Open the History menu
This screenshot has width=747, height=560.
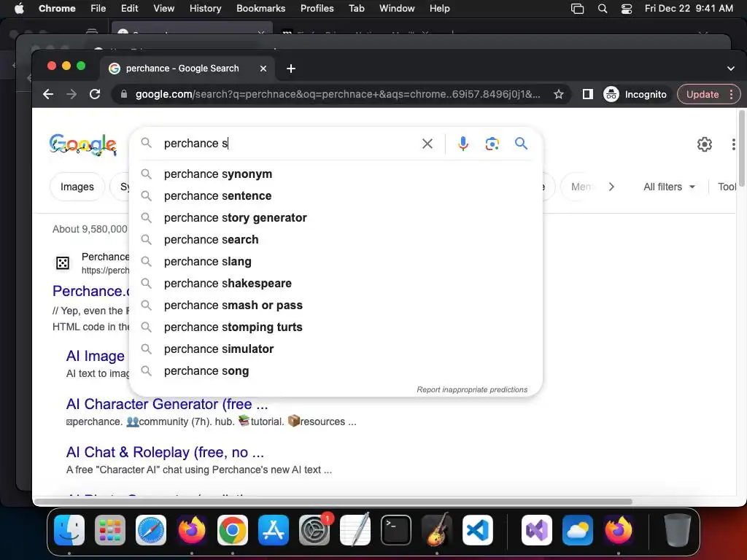[x=205, y=9]
